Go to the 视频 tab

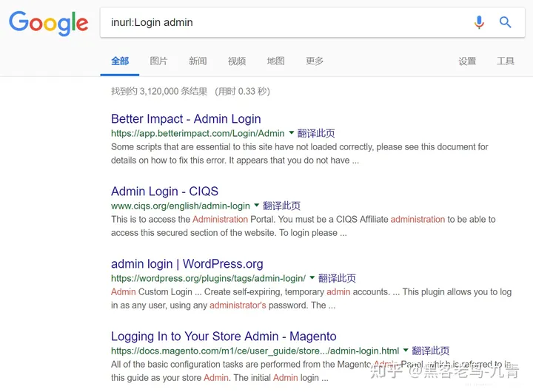(x=237, y=61)
